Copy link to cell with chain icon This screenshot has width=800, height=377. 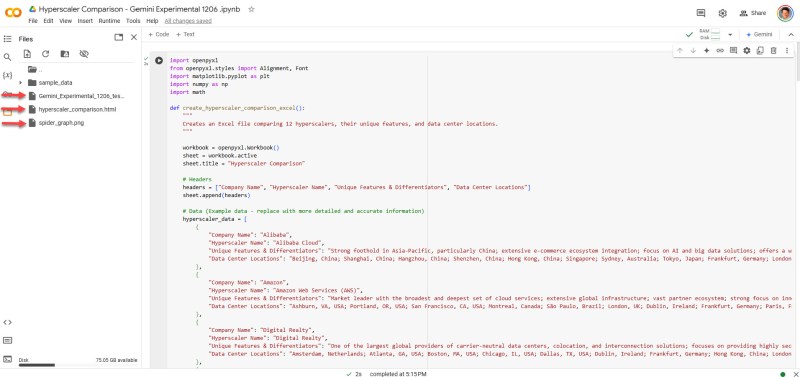(x=720, y=51)
